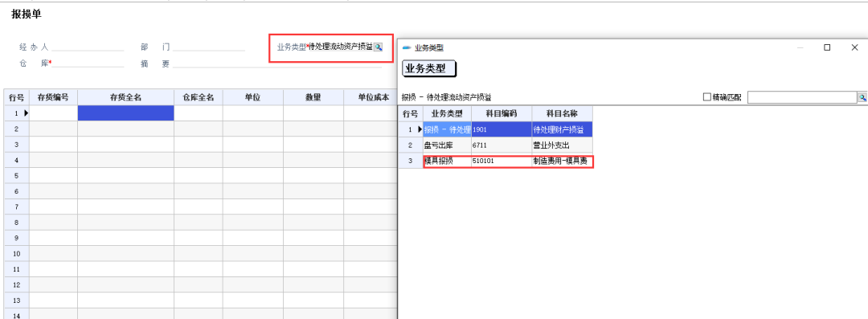Open the 业务类型 lookup magnifier icon

coord(378,47)
